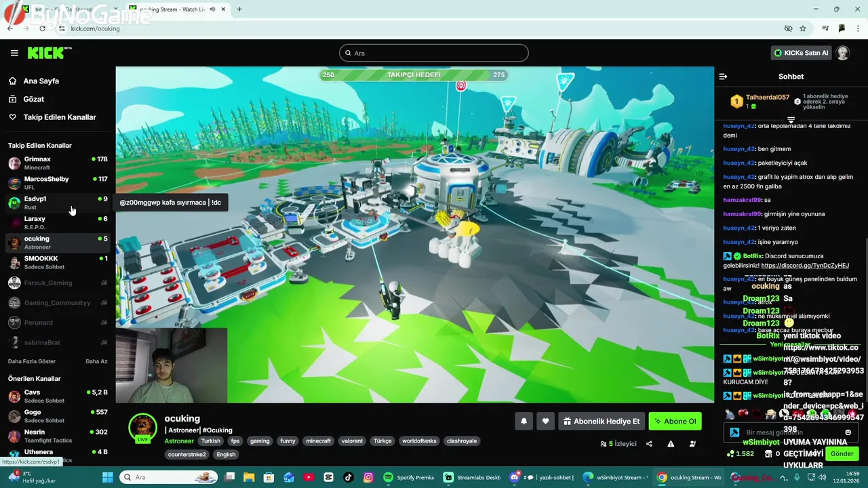Open Laraxy channel in followed list

[58, 222]
